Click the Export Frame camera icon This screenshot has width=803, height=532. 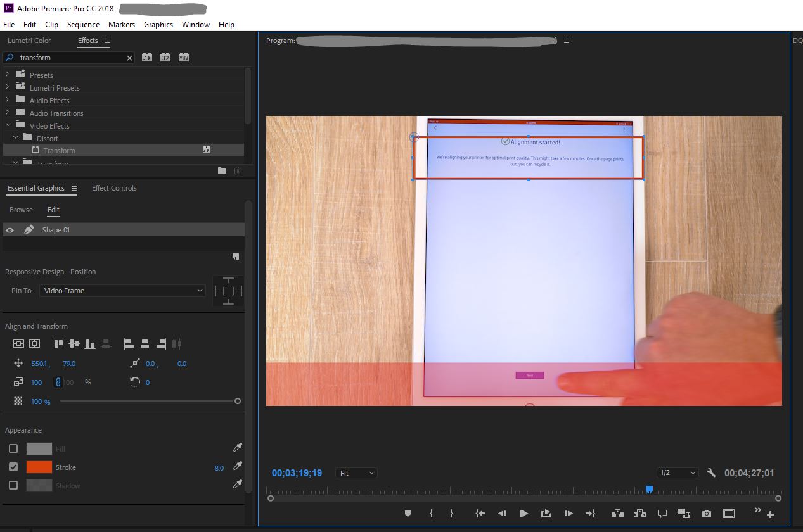point(706,513)
